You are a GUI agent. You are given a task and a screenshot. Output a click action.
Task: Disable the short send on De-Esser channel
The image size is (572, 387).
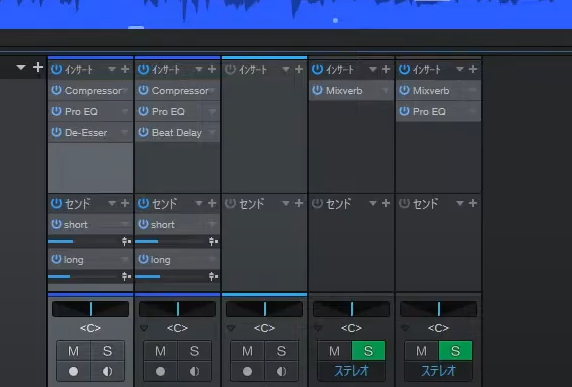(x=57, y=224)
